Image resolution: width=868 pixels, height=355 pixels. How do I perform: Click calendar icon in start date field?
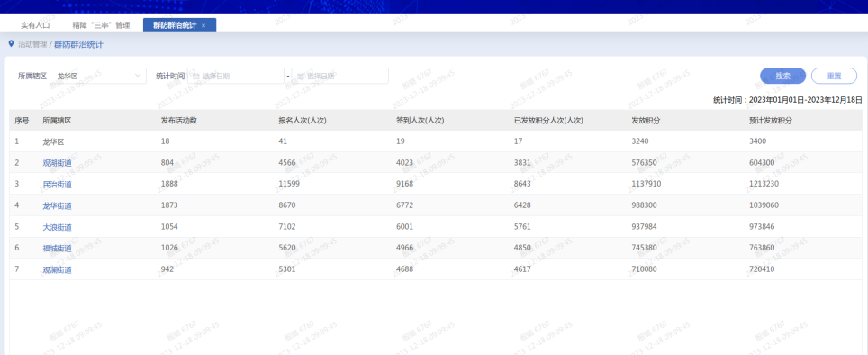pos(196,76)
